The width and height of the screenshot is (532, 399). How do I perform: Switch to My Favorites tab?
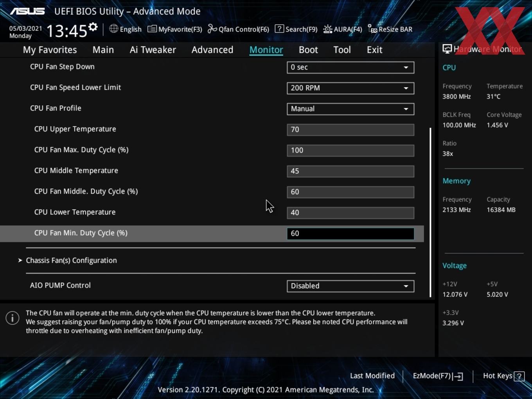click(x=50, y=50)
